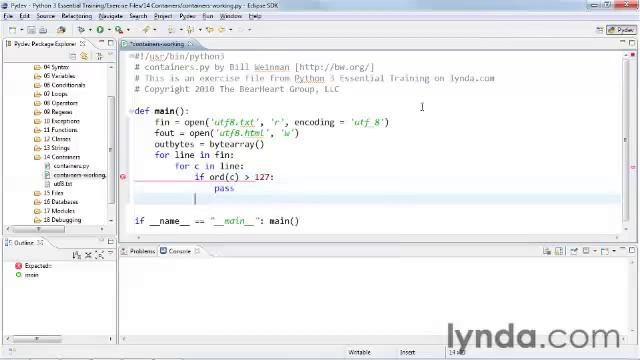
Task: Click the Debug (bug) toolbar icon
Action: click(x=81, y=30)
